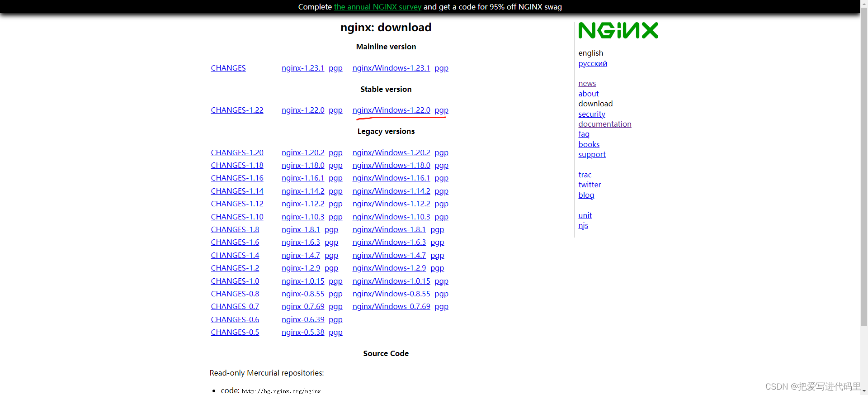Open the blog link

586,195
